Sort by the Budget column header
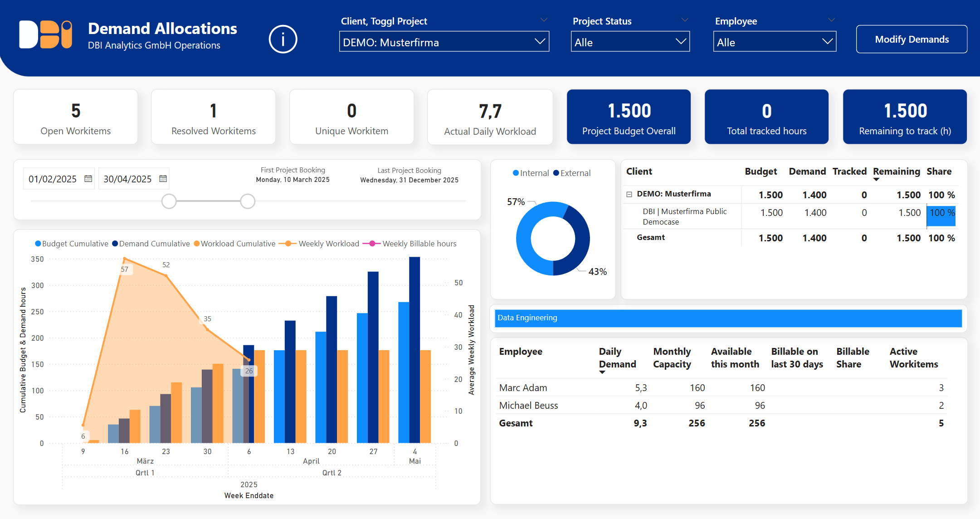The height and width of the screenshot is (519, 980). click(x=761, y=171)
